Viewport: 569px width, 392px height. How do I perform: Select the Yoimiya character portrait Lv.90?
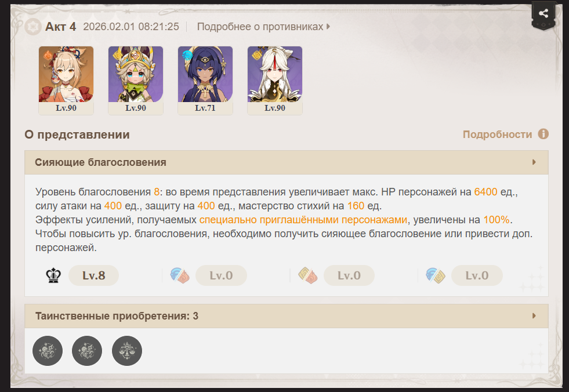tap(66, 81)
